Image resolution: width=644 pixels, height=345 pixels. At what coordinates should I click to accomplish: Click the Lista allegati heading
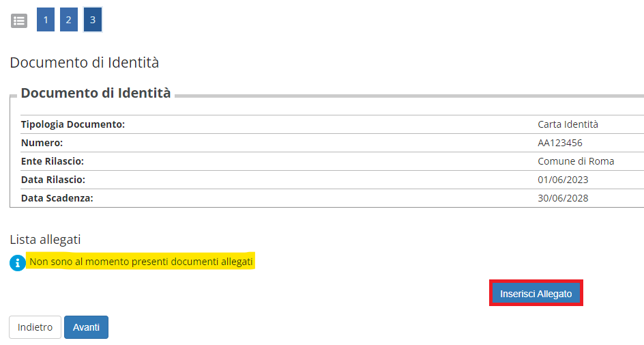[45, 239]
